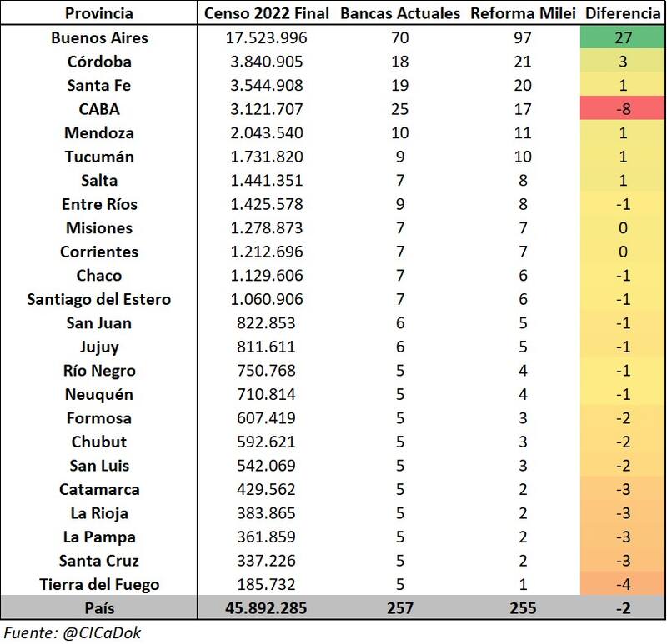Click the País total population cell
The image size is (667, 644).
point(267,608)
